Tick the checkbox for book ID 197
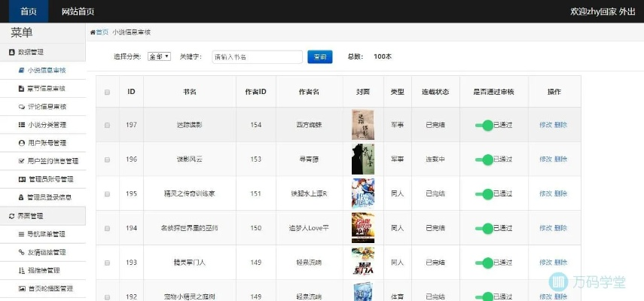Image resolution: width=644 pixels, height=301 pixels. 107,125
